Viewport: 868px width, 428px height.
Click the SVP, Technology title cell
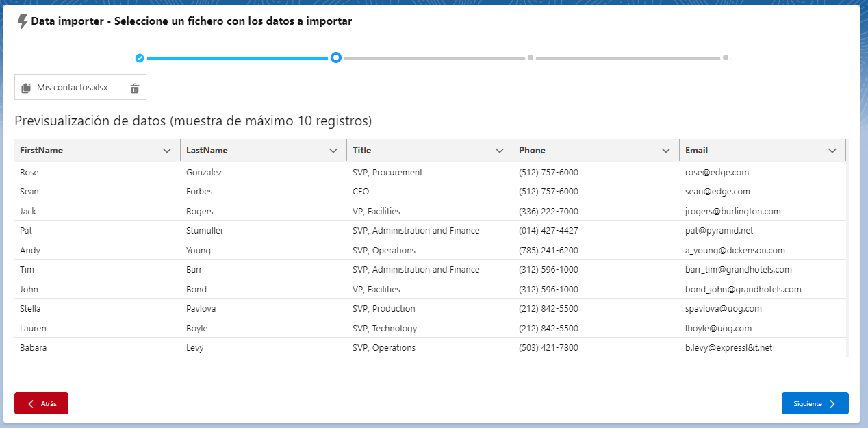430,329
